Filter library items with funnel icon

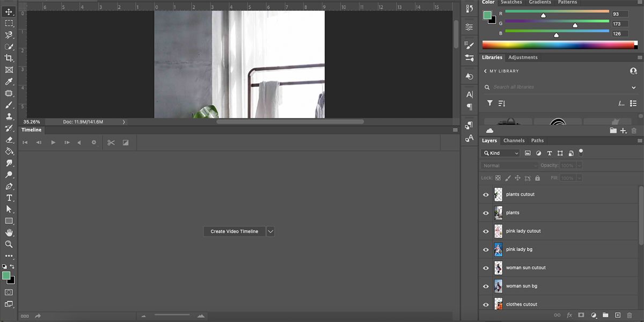(x=489, y=103)
